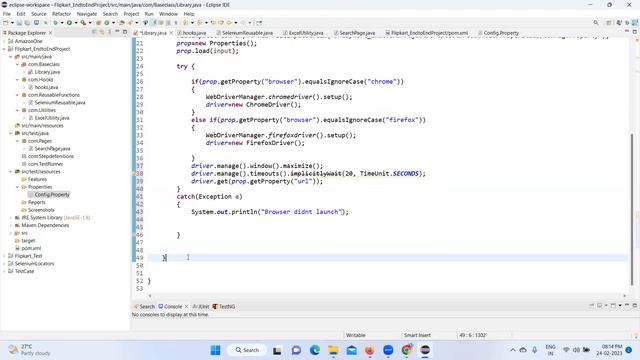Screen dimensions: 640x360
Task: Click Eclipse icon in taskbar
Action: point(425,350)
